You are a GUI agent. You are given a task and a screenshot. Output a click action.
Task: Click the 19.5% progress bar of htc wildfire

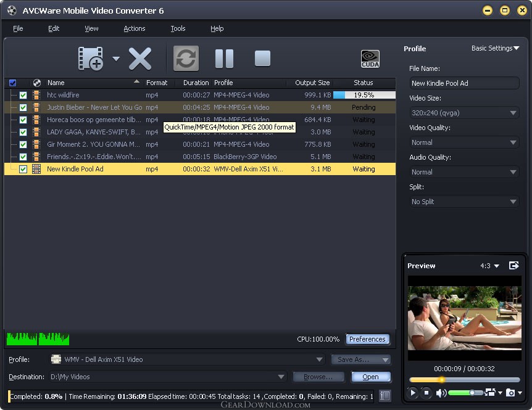point(364,95)
